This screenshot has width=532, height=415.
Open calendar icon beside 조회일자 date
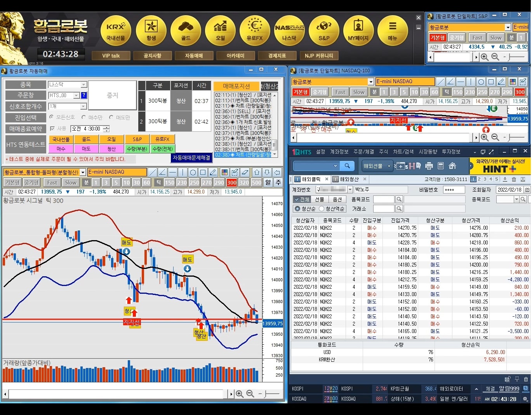527,190
